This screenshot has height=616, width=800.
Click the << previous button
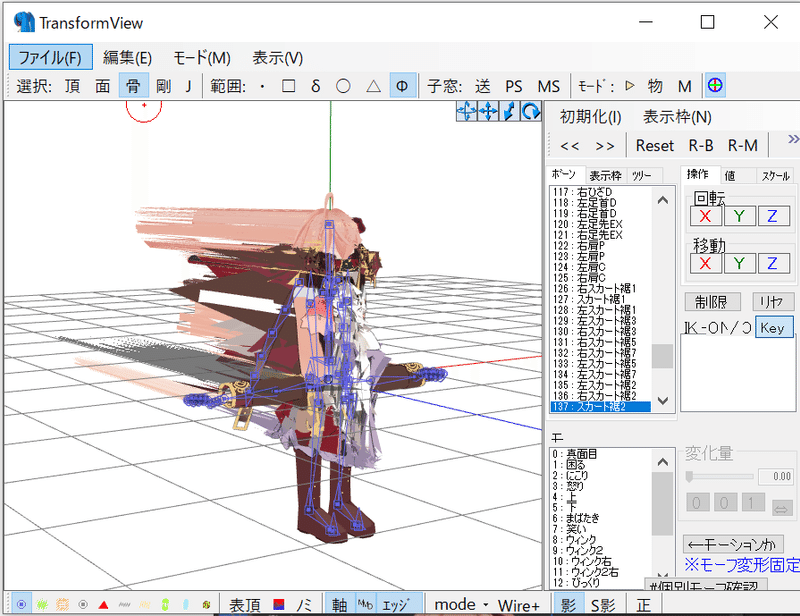(x=569, y=146)
